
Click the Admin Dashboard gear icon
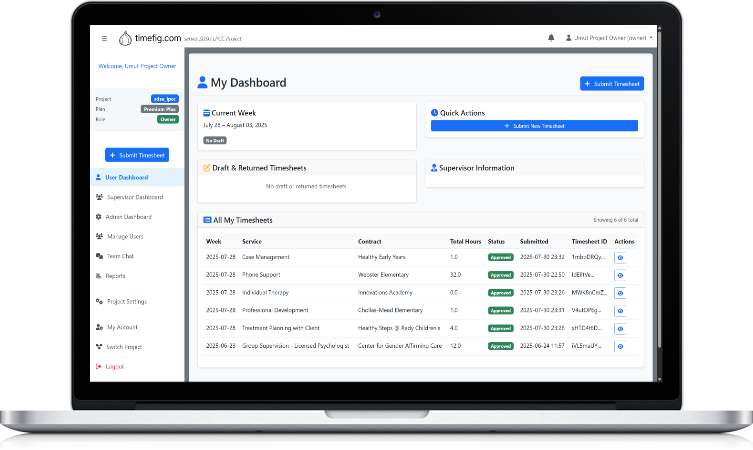98,216
